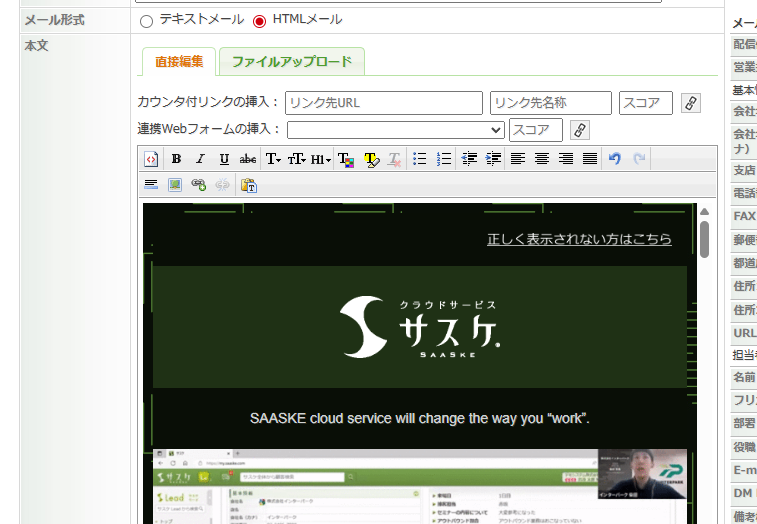Insert a numbered list
Screen dimensions: 757x524
pos(445,159)
